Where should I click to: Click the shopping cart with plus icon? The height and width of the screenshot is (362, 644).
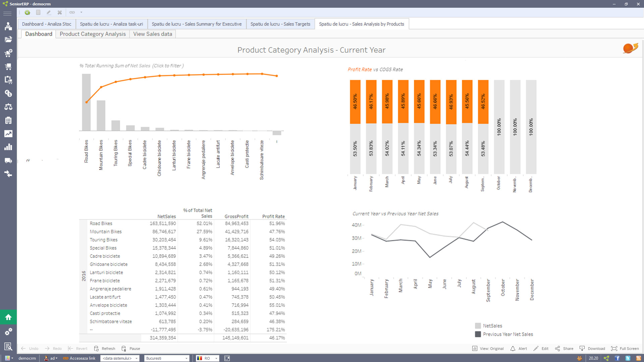pos(8,53)
